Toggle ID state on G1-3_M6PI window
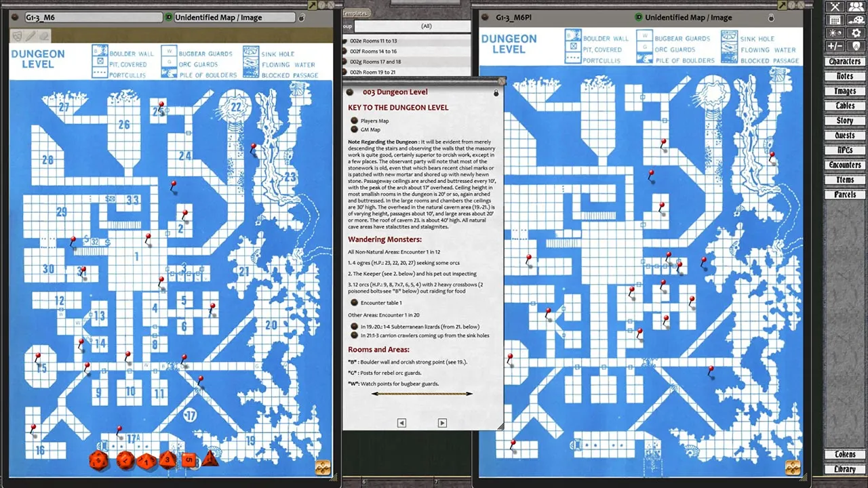The image size is (868, 488). (x=638, y=18)
